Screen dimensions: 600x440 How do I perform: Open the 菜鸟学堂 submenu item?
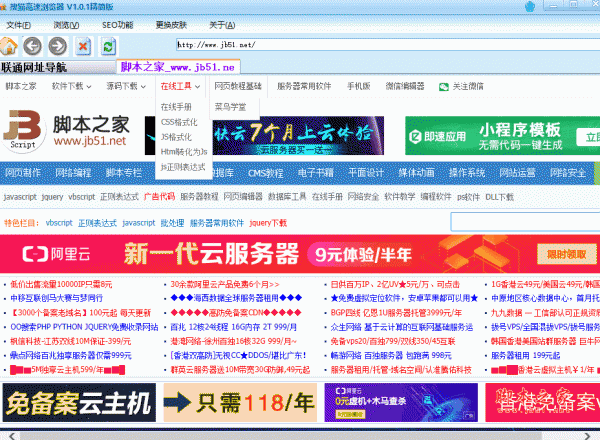click(x=230, y=107)
